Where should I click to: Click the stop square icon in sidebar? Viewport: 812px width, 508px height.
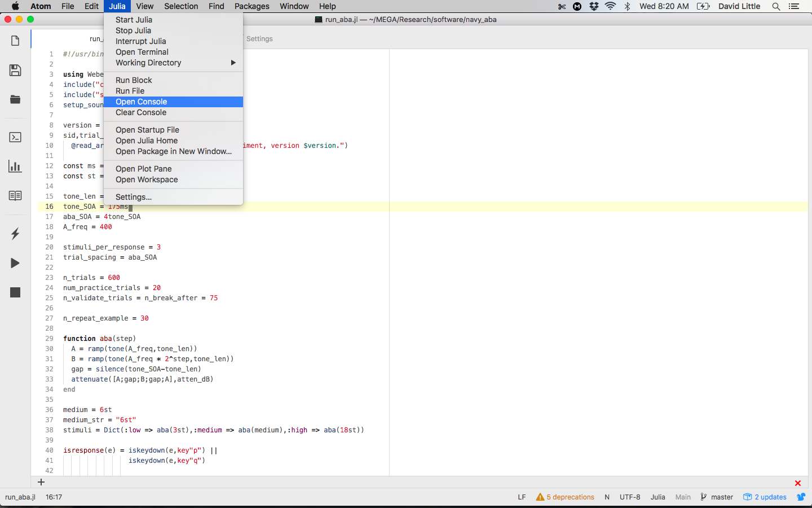(15, 292)
